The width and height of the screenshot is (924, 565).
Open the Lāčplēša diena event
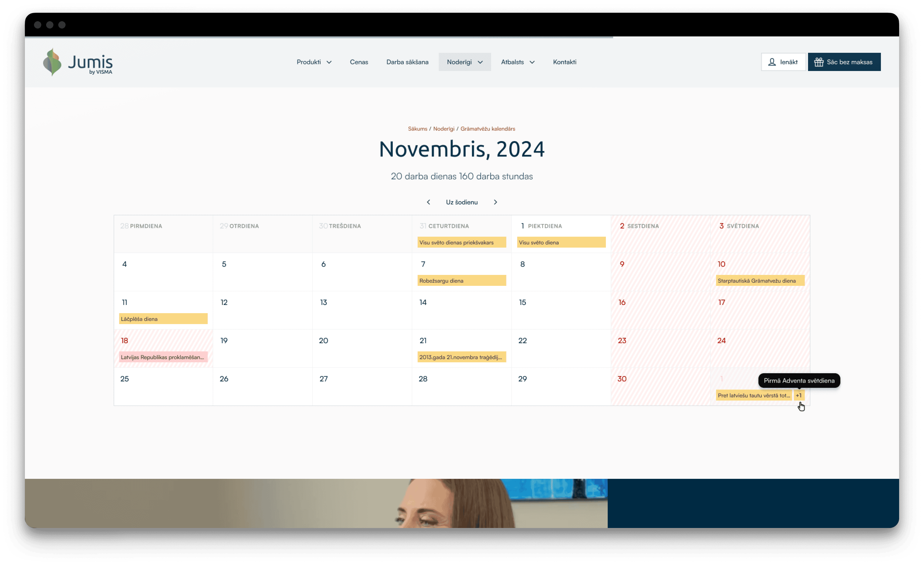(x=163, y=319)
